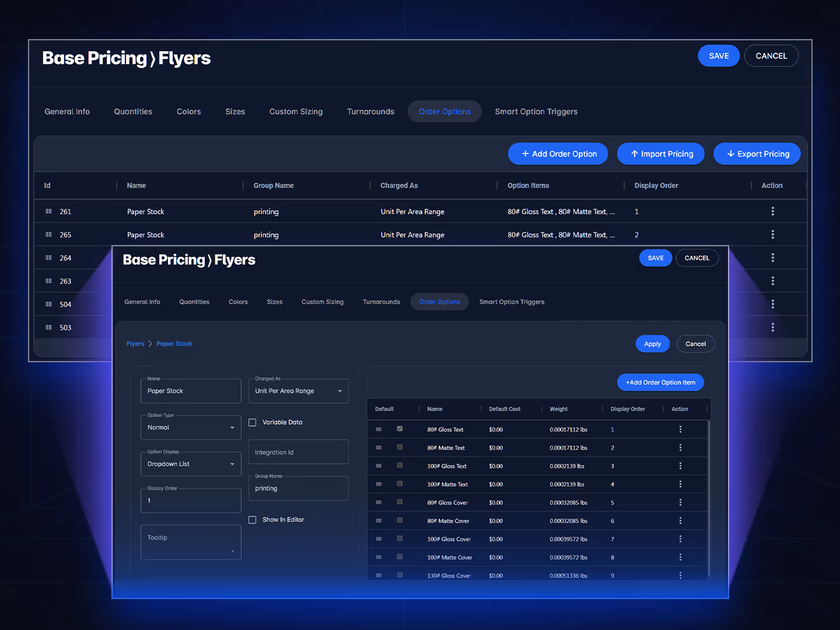Image resolution: width=840 pixels, height=630 pixels.
Task: Click the drag handle beside ID 504
Action: [x=48, y=304]
